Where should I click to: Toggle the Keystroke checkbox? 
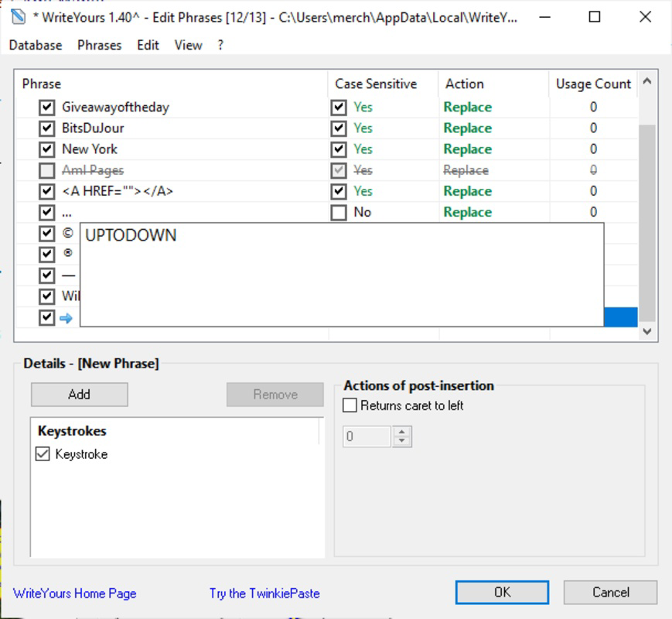43,454
